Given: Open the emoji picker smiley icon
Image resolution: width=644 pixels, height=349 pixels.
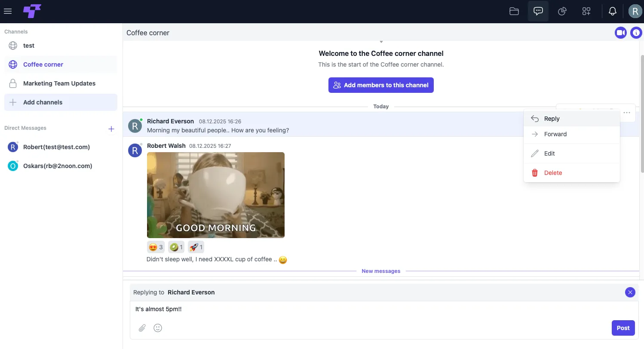Looking at the screenshot, I should point(158,328).
